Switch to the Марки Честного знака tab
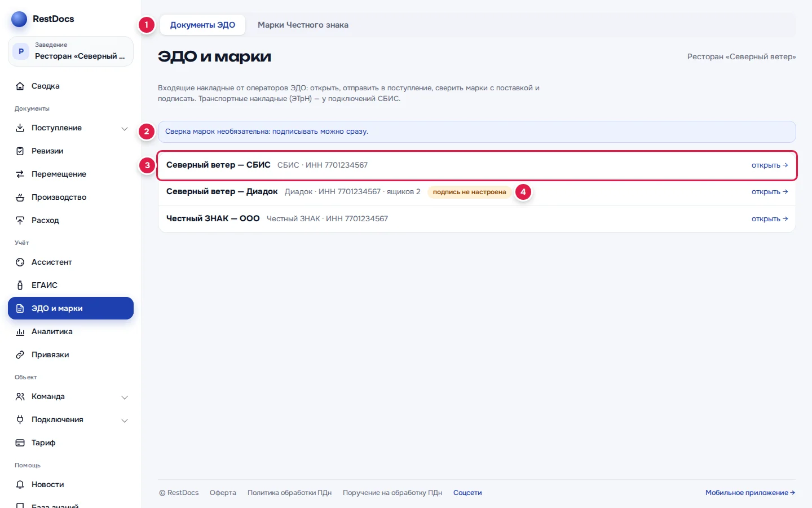 click(x=303, y=25)
